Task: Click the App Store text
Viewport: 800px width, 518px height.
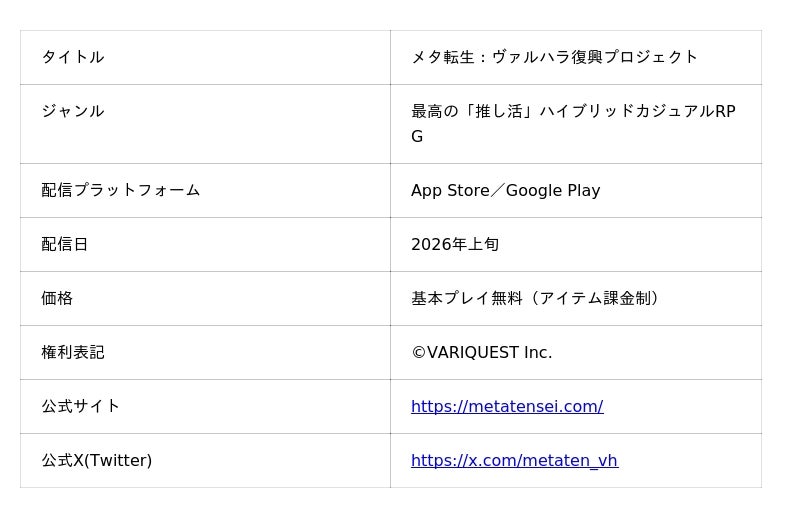Action: click(450, 190)
